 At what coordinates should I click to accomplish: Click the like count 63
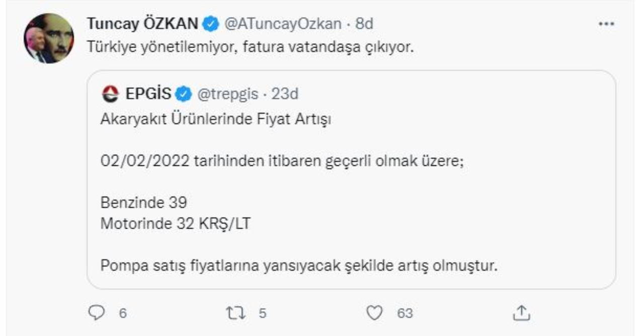pos(405,313)
